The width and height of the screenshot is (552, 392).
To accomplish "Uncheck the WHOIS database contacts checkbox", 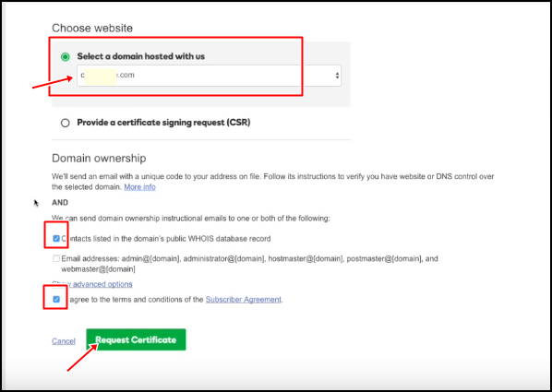I will pyautogui.click(x=56, y=239).
